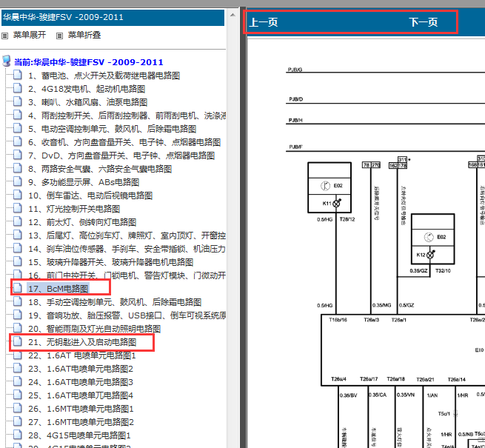The image size is (485, 448).
Task: Open 13、后尾灯、高位刹车灯 entry
Action: 127,235
